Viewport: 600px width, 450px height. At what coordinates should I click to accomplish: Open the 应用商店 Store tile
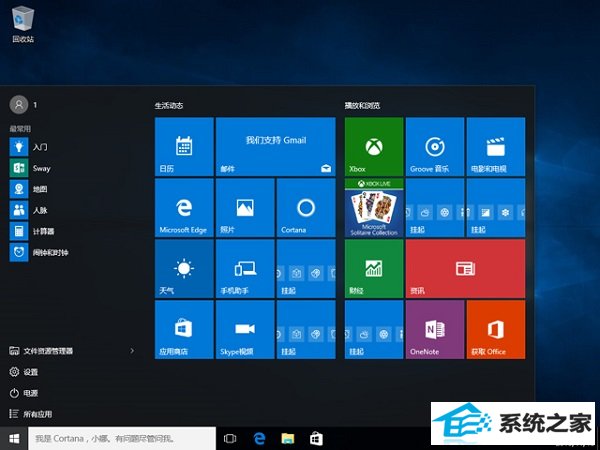tap(184, 329)
